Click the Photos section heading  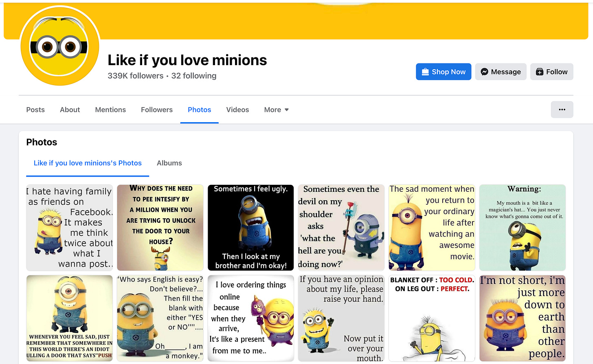pyautogui.click(x=42, y=142)
